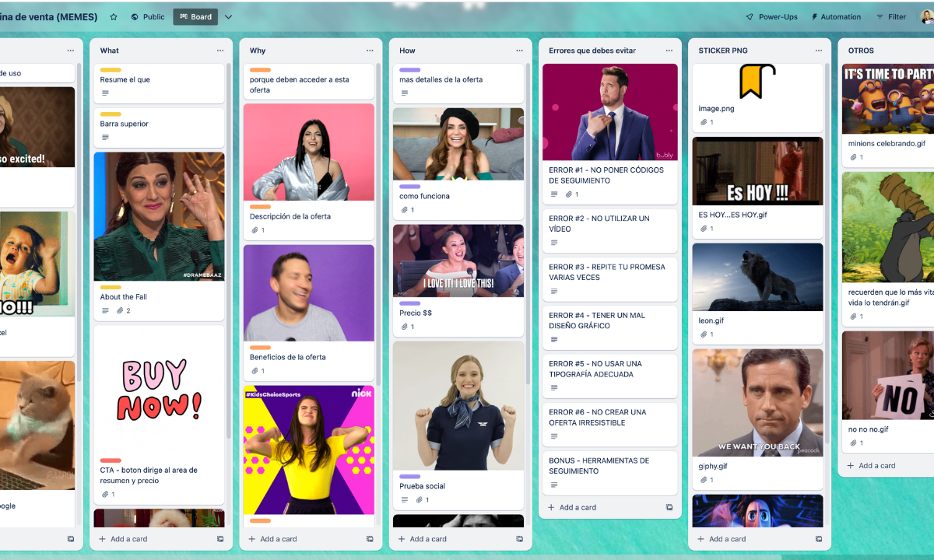Add a card to the How list
Image resolution: width=934 pixels, height=560 pixels.
(421, 539)
